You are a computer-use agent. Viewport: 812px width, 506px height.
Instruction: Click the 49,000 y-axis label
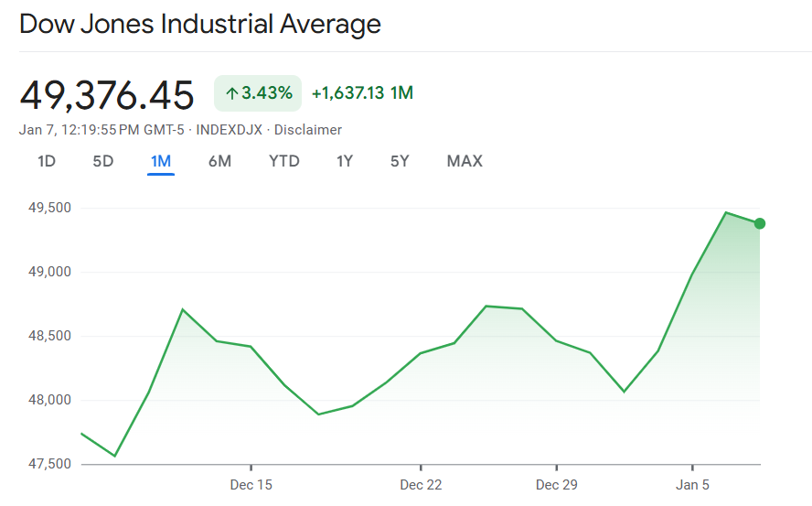click(x=49, y=273)
